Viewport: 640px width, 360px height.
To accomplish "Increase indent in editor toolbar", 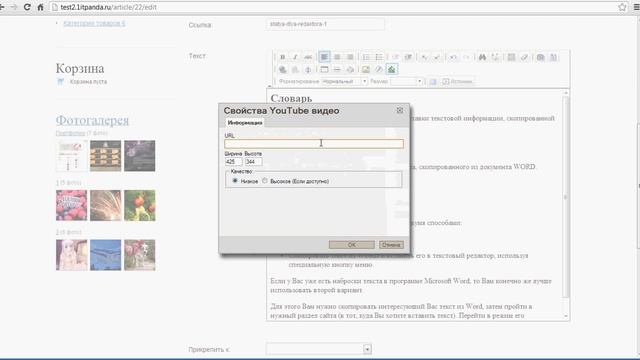I will coord(408,57).
